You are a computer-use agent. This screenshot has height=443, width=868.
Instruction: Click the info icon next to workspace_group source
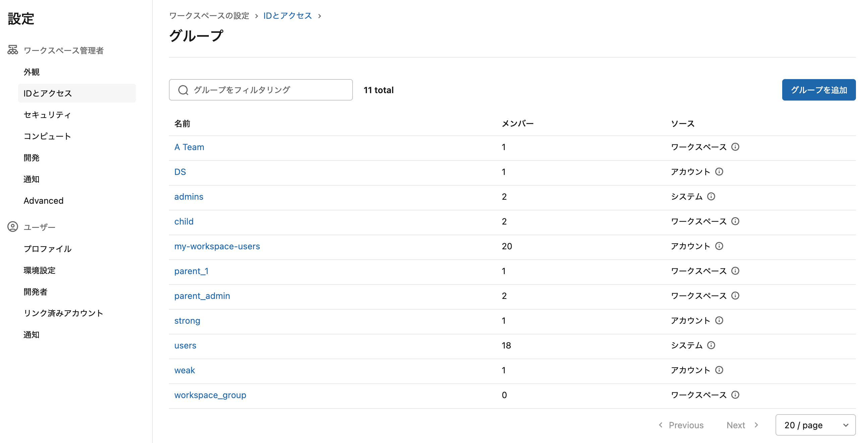(736, 394)
